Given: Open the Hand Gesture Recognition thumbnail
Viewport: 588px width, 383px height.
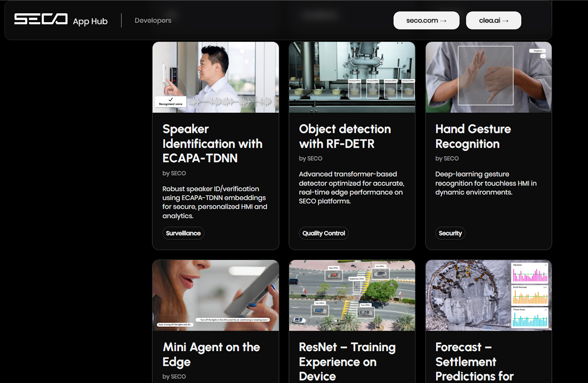Looking at the screenshot, I should [489, 77].
